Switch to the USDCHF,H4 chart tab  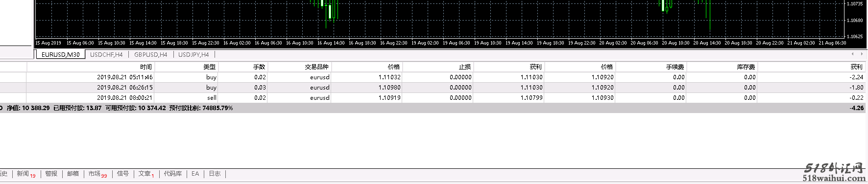click(106, 55)
